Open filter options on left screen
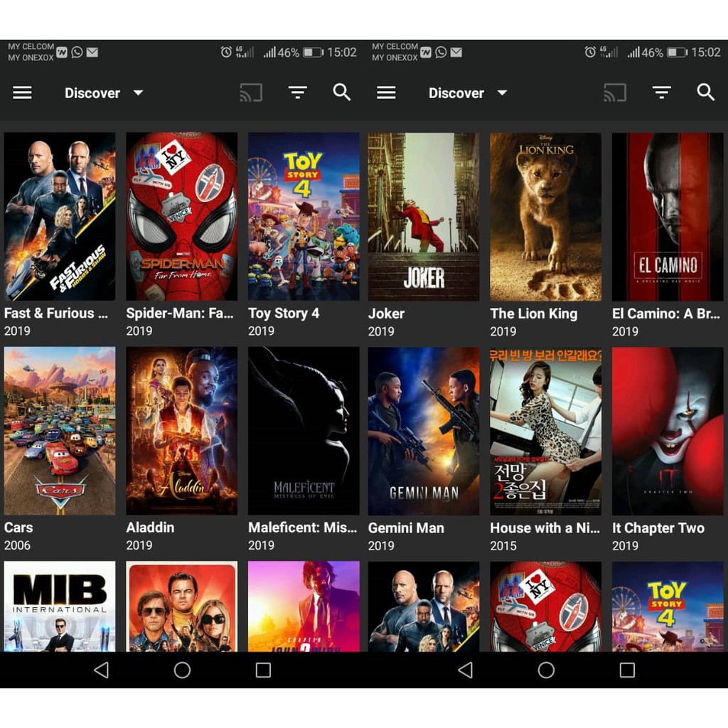Image resolution: width=728 pixels, height=728 pixels. (x=298, y=93)
